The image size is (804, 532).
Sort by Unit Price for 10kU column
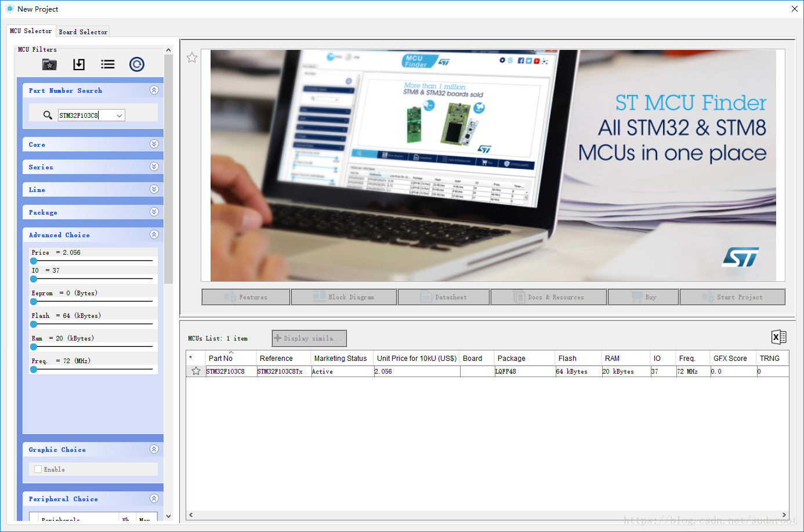click(x=417, y=359)
